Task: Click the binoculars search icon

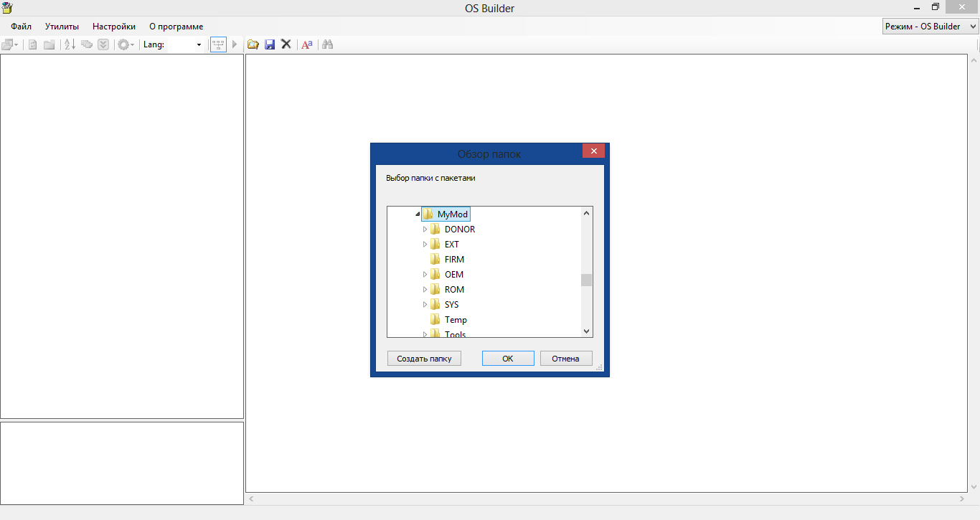Action: click(328, 44)
